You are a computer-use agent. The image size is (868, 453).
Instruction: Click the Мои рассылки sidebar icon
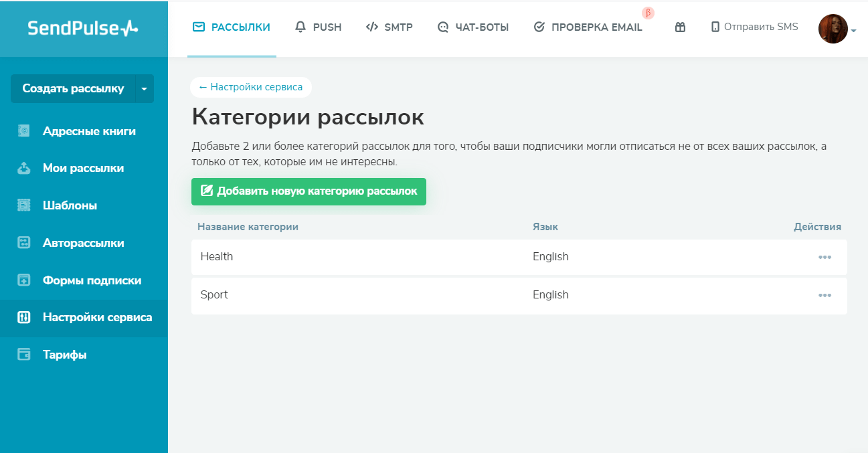pos(24,169)
